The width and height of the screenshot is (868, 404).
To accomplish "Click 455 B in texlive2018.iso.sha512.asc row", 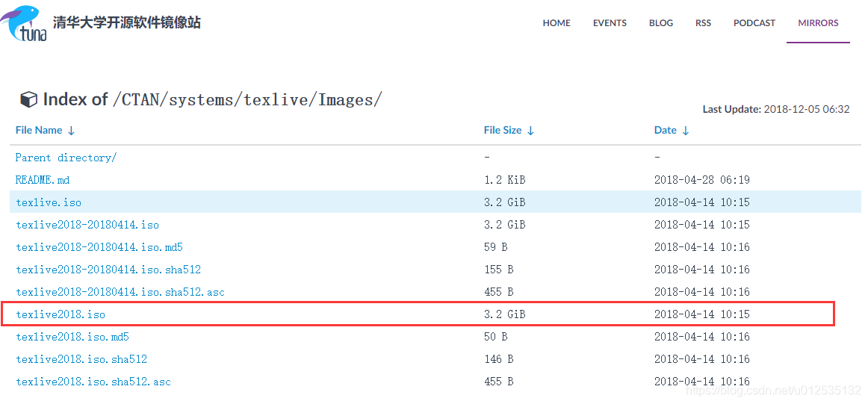I will point(499,382).
